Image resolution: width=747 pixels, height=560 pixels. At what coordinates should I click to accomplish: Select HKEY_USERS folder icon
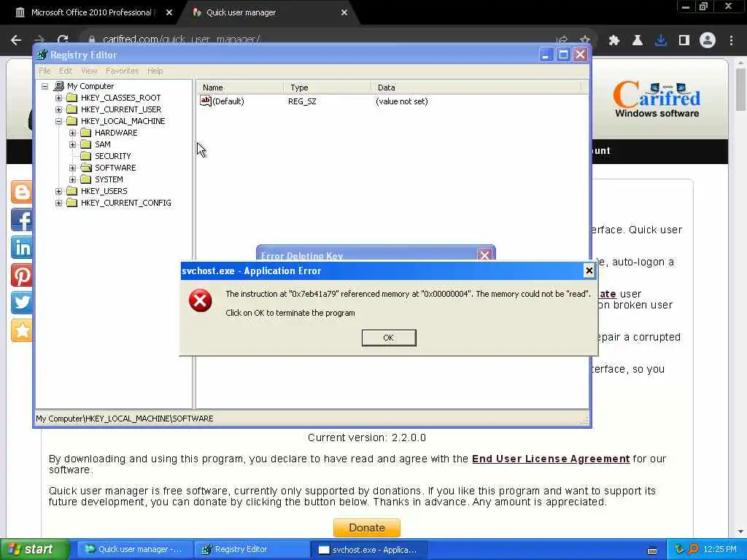72,191
